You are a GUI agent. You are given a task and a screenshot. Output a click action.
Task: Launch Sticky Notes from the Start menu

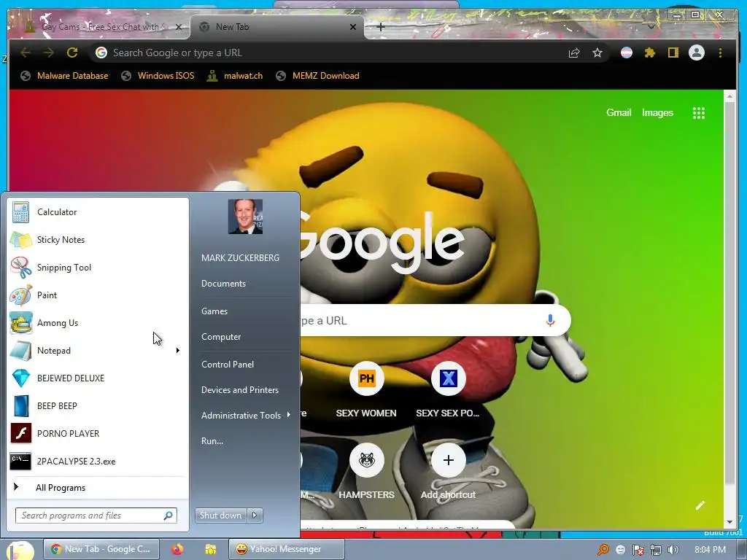[x=98, y=239]
